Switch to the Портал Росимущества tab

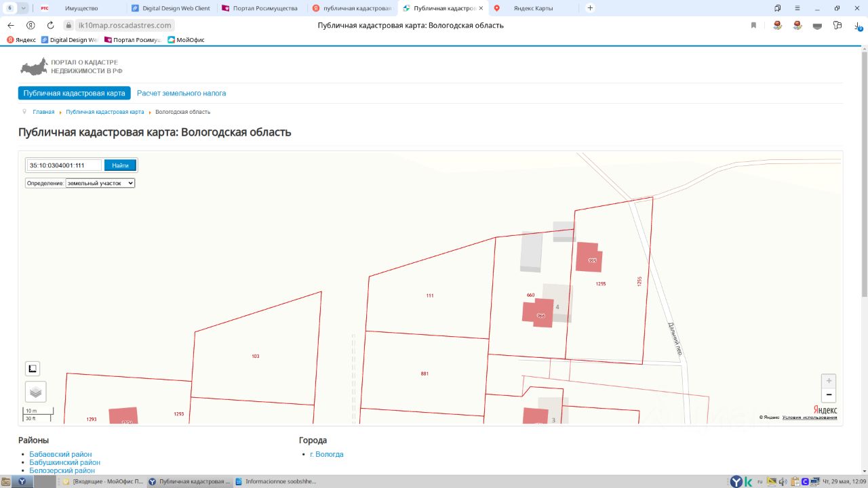pyautogui.click(x=260, y=8)
